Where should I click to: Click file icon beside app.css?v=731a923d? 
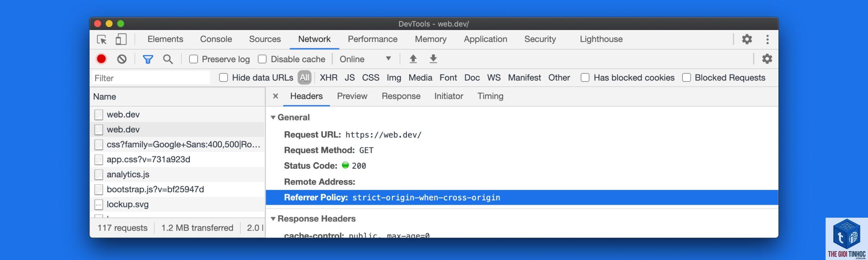(99, 160)
